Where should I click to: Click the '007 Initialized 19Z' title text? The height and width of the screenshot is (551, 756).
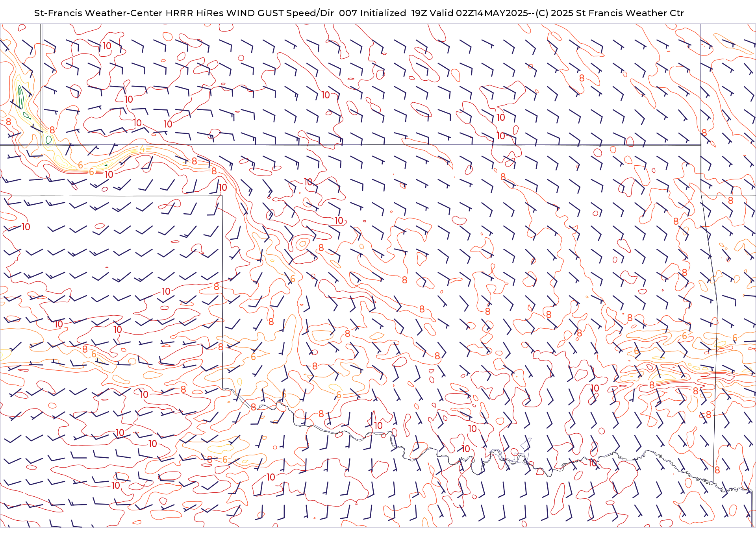point(383,13)
